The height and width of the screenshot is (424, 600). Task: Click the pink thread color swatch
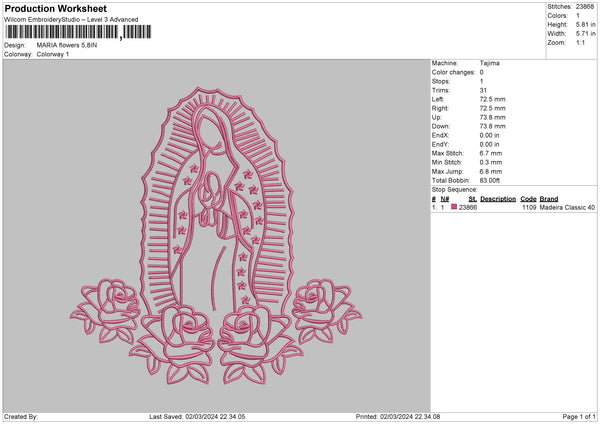[454, 207]
